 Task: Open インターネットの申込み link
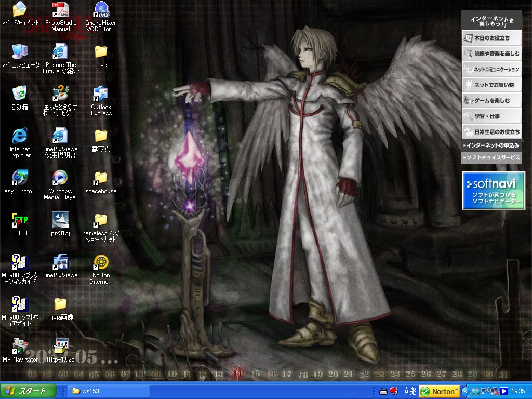pos(491,145)
